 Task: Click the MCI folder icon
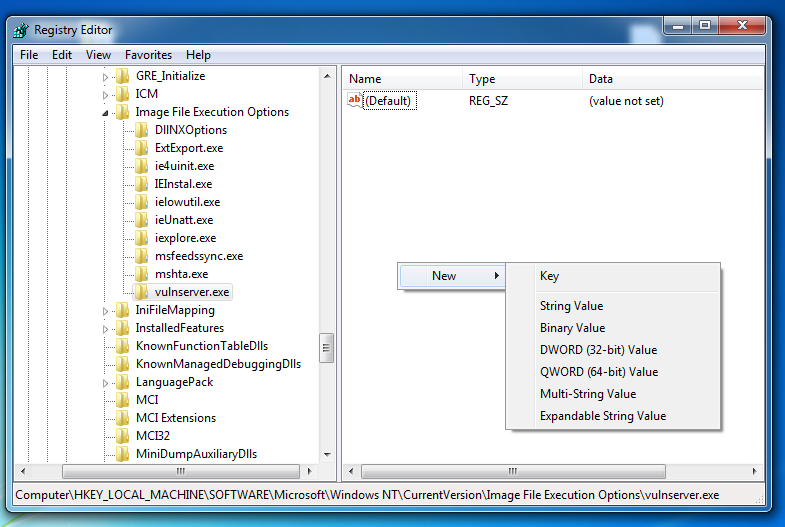(x=122, y=400)
